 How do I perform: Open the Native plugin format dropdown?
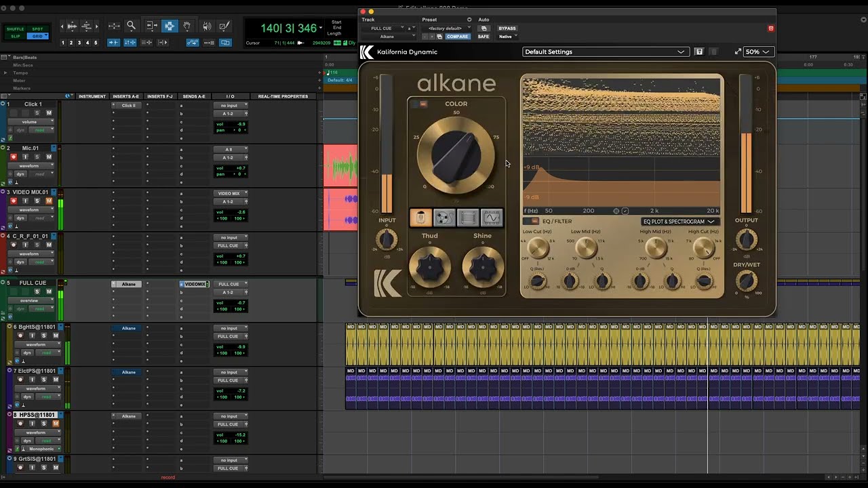pyautogui.click(x=508, y=37)
